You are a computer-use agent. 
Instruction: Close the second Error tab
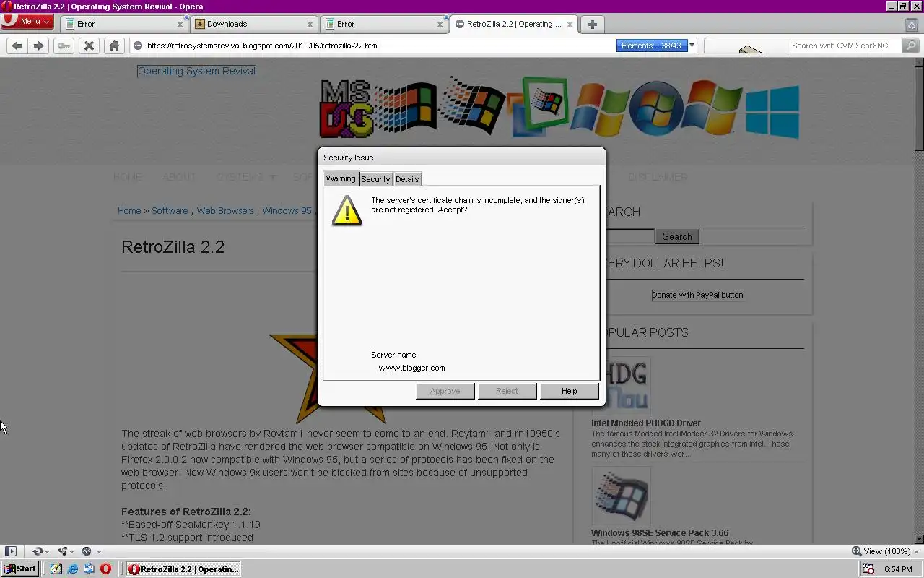click(x=440, y=24)
